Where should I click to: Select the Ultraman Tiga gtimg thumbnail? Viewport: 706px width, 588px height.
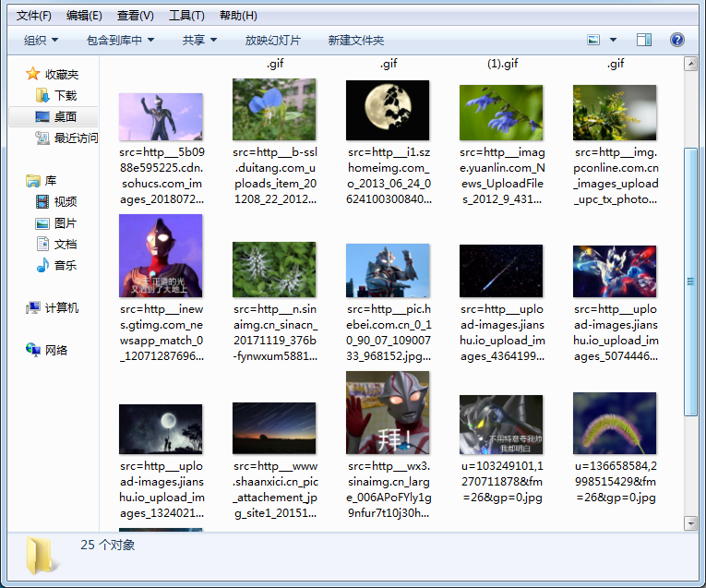[161, 256]
